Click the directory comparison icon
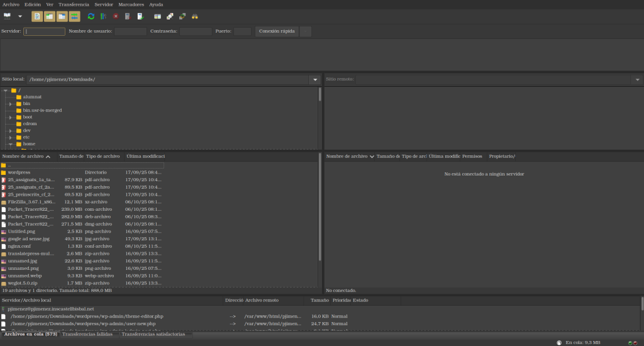Viewport: 644px width, 346px height. [x=169, y=16]
